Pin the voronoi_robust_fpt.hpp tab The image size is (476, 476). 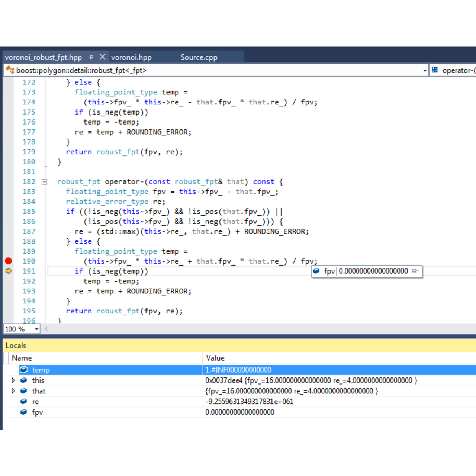pos(91,57)
